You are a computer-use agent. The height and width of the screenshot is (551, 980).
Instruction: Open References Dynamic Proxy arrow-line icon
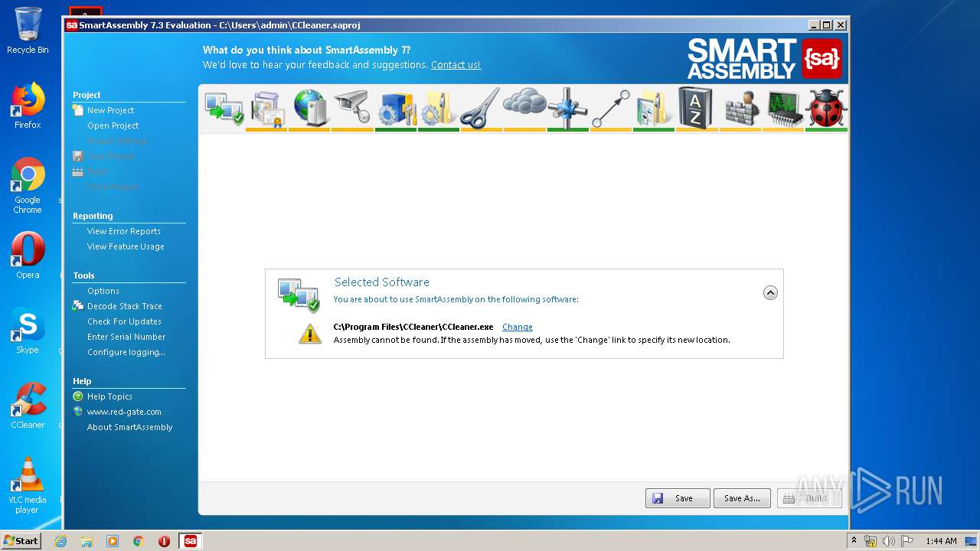click(x=610, y=108)
